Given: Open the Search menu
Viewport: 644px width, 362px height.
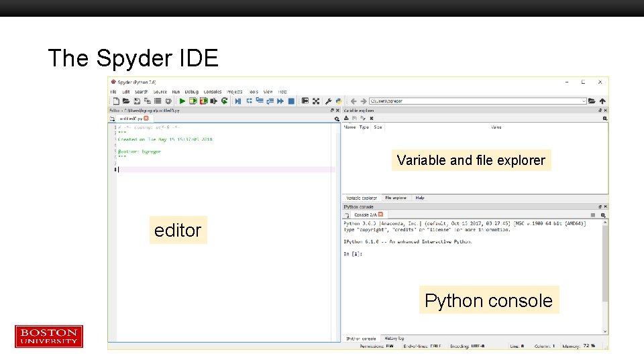Looking at the screenshot, I should (142, 92).
